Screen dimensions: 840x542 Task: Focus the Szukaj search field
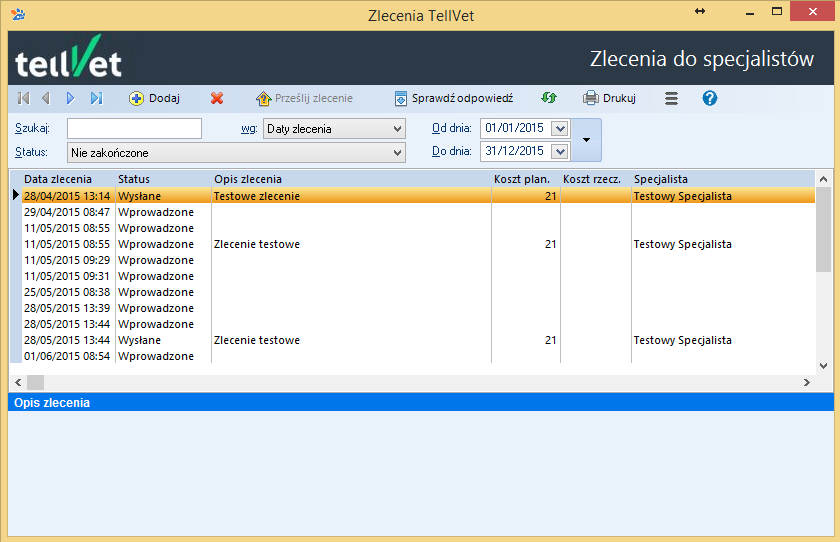point(134,129)
